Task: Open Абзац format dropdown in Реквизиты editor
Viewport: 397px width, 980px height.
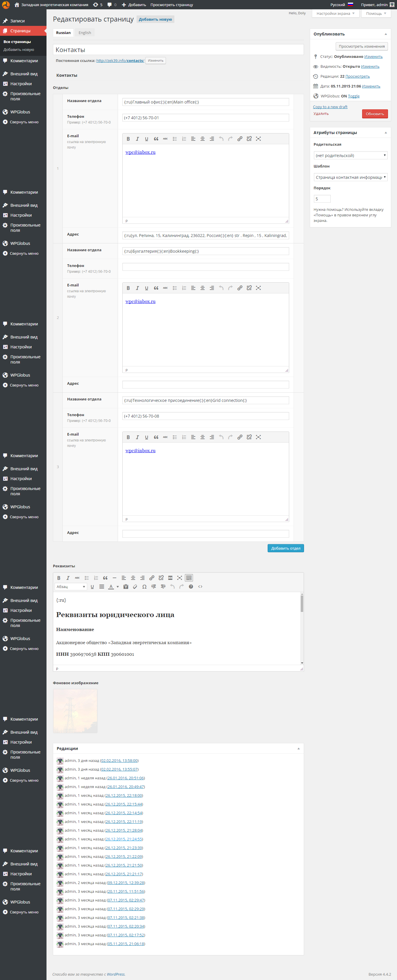Action: pyautogui.click(x=71, y=587)
